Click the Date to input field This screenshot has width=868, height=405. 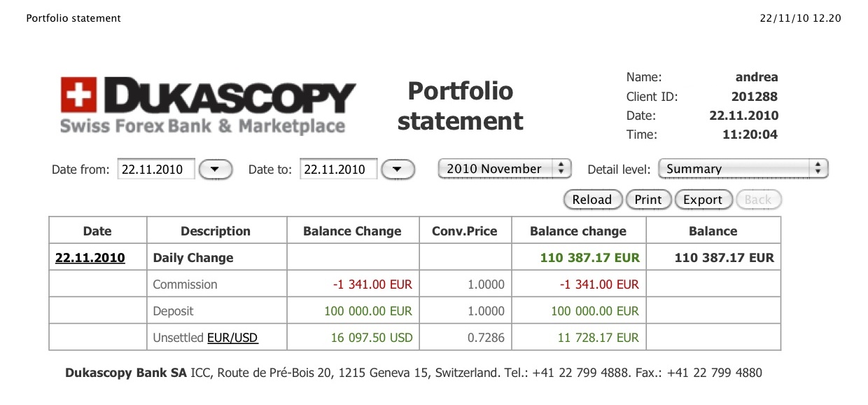(x=338, y=170)
